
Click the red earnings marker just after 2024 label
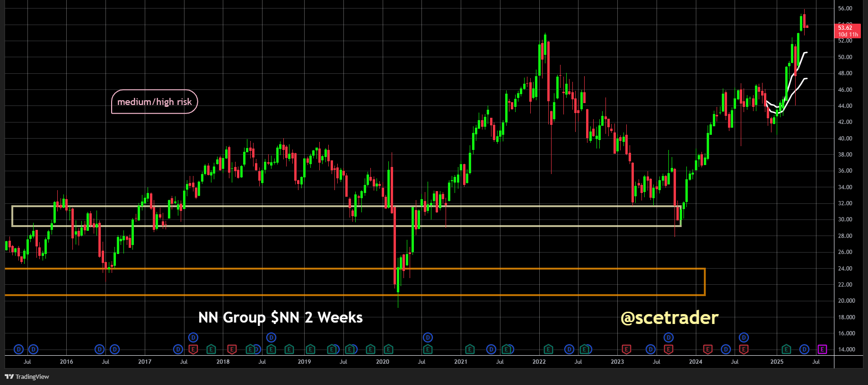click(708, 350)
